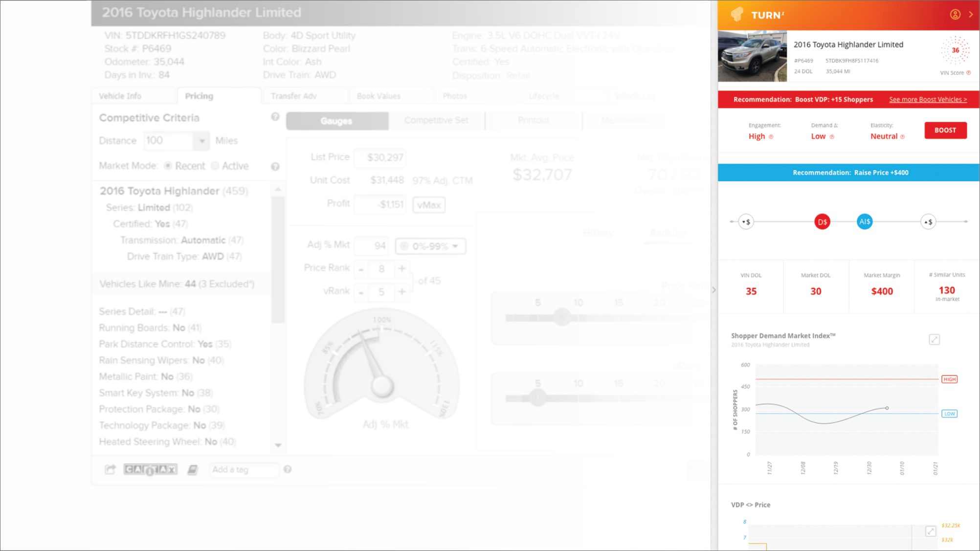This screenshot has height=551, width=980.
Task: Click Park Distance Control: Yes row
Action: (x=165, y=344)
